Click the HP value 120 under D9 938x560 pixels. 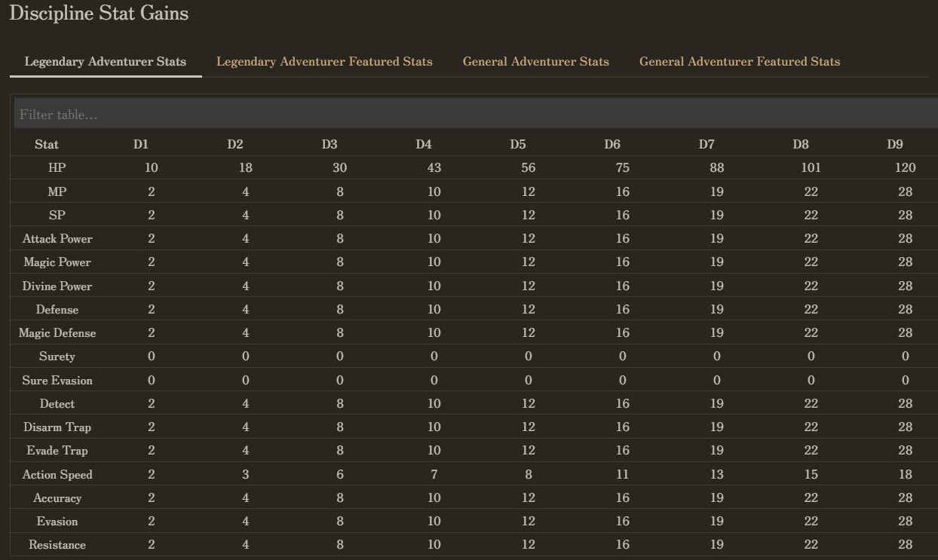pos(906,168)
